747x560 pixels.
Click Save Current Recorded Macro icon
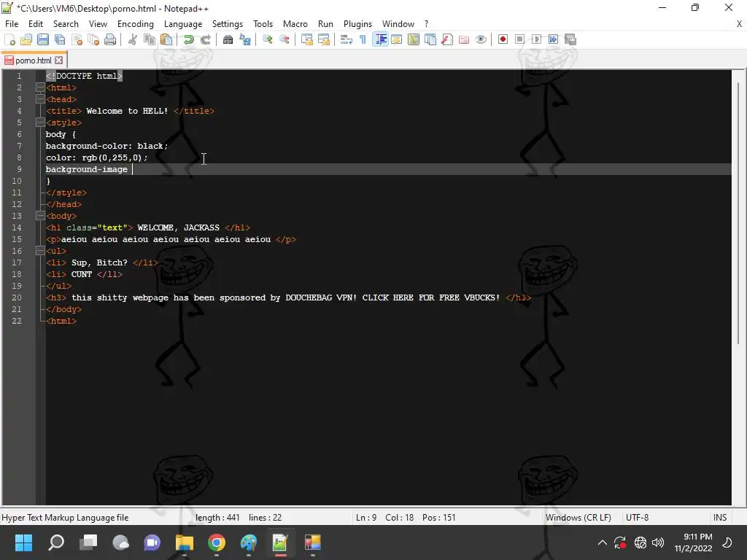pyautogui.click(x=570, y=39)
